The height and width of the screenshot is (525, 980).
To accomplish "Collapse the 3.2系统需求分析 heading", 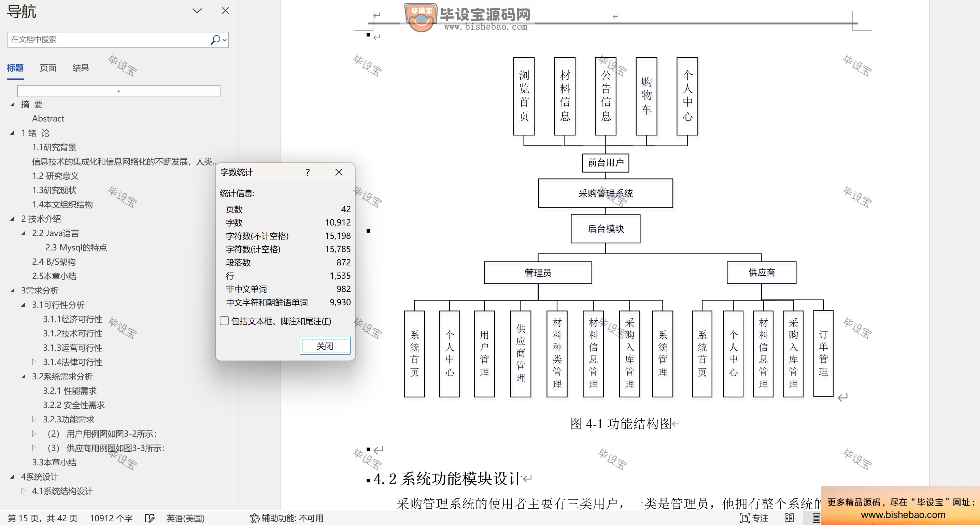I will coord(24,376).
